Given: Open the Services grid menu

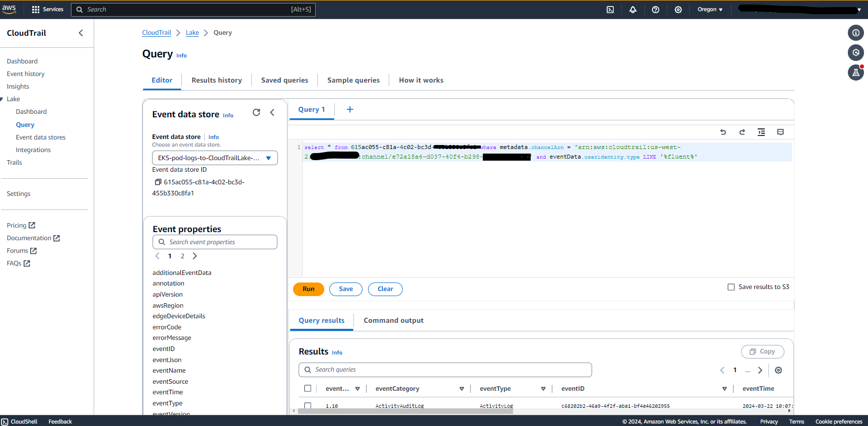Looking at the screenshot, I should point(47,9).
